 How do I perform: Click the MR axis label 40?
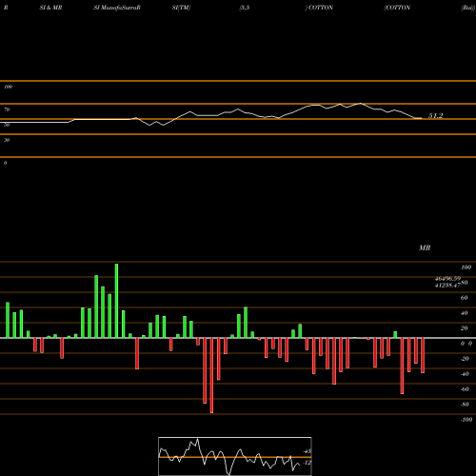tap(464, 313)
